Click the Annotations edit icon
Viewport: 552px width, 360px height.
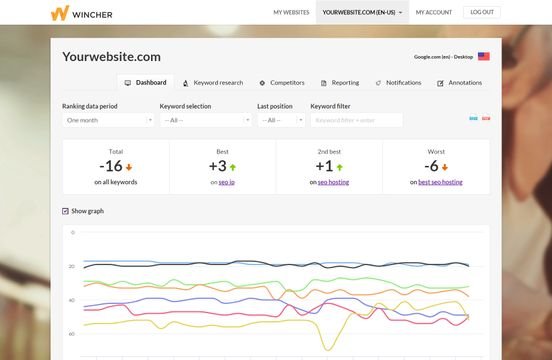coord(440,83)
